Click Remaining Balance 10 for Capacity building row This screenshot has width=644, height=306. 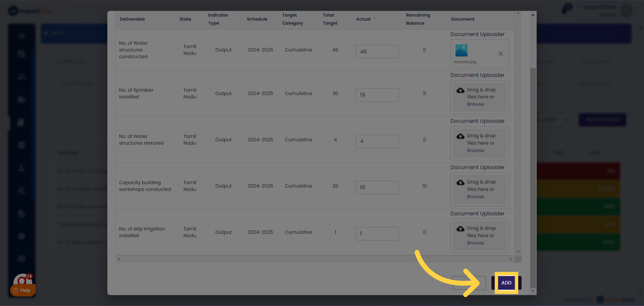pos(424,186)
